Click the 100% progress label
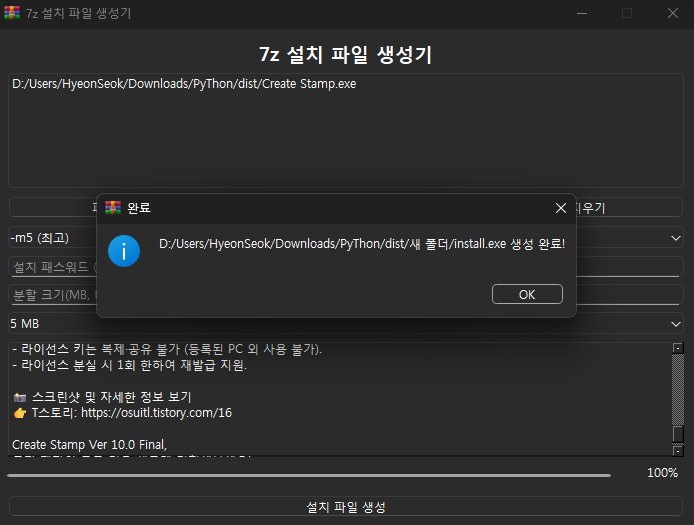694x525 pixels. pyautogui.click(x=662, y=473)
